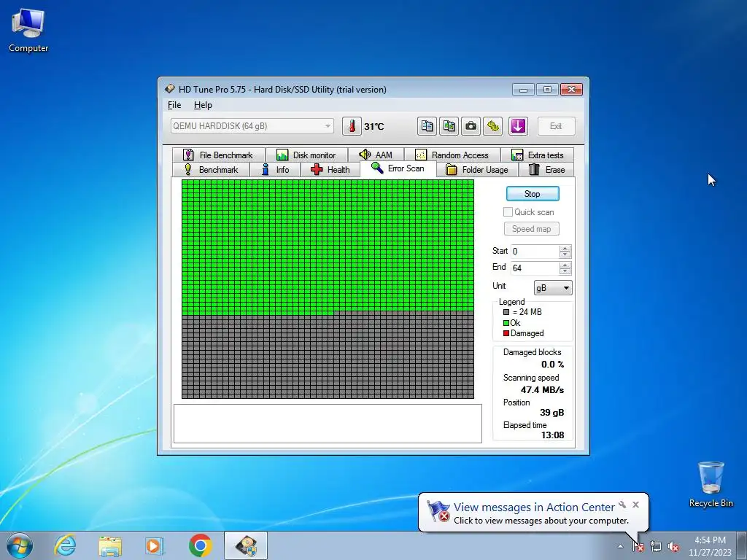The image size is (747, 560).
Task: Switch to the File Benchmark tab
Action: 218,155
